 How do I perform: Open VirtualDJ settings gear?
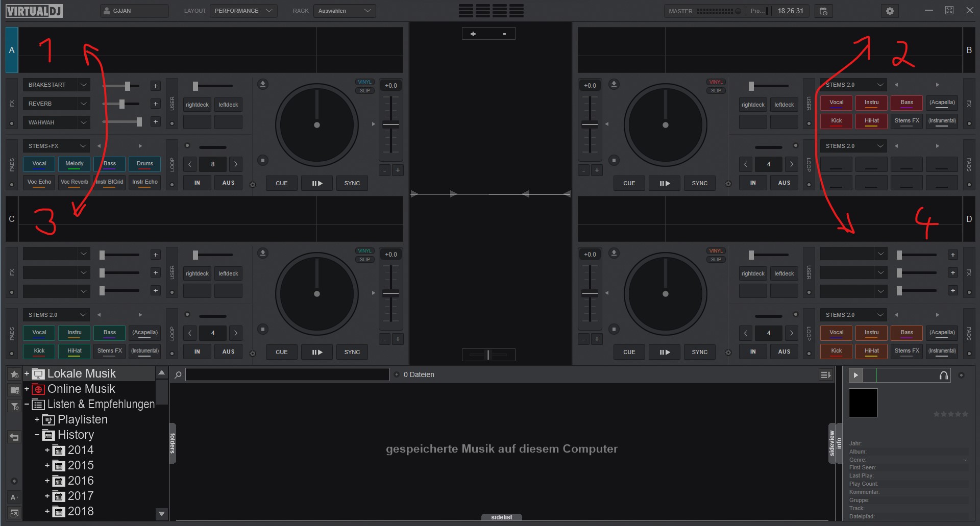click(890, 11)
